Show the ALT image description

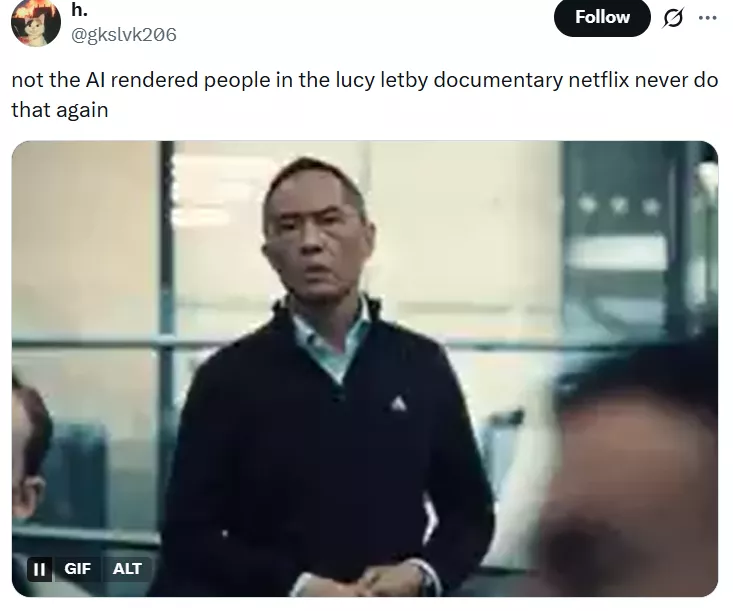click(x=127, y=569)
